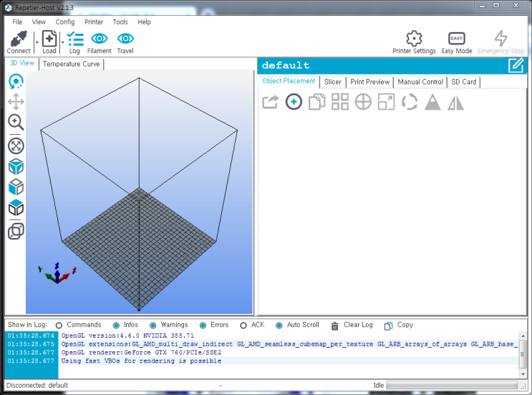Click the edit pencil icon beside default
The image size is (532, 395).
pos(516,65)
